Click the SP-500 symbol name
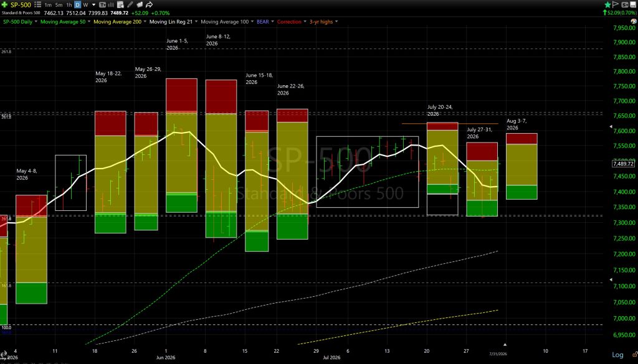 [21, 5]
